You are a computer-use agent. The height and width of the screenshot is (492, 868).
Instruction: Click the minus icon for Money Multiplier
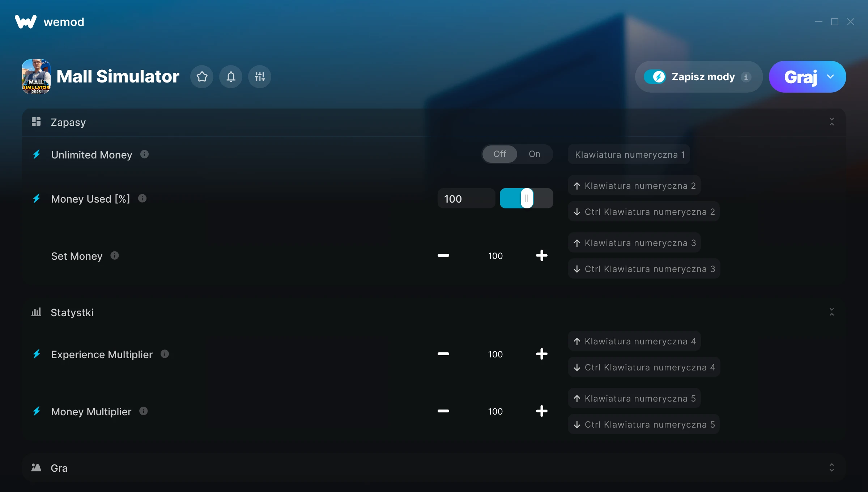point(443,411)
